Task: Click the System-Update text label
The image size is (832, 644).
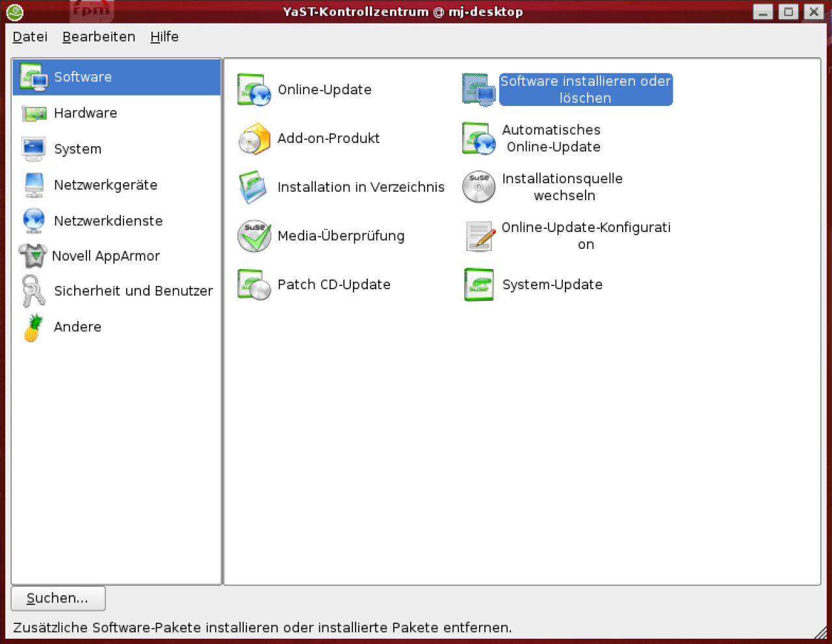Action: pyautogui.click(x=552, y=285)
